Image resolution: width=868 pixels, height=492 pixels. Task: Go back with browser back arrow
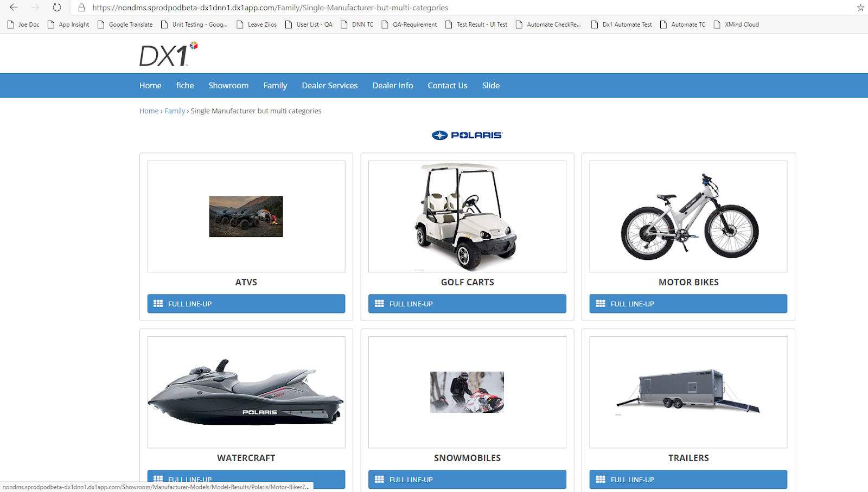(x=14, y=8)
